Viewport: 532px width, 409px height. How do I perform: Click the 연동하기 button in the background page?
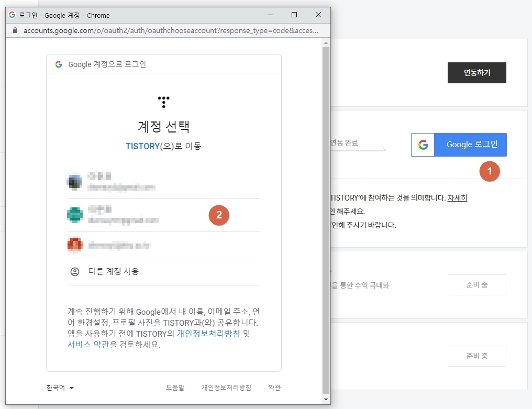click(476, 73)
